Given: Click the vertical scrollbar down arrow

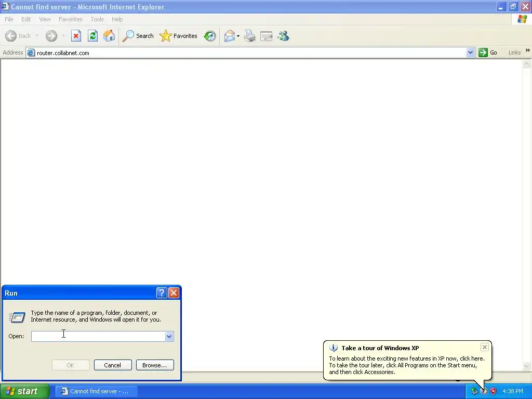Looking at the screenshot, I should click(x=527, y=366).
